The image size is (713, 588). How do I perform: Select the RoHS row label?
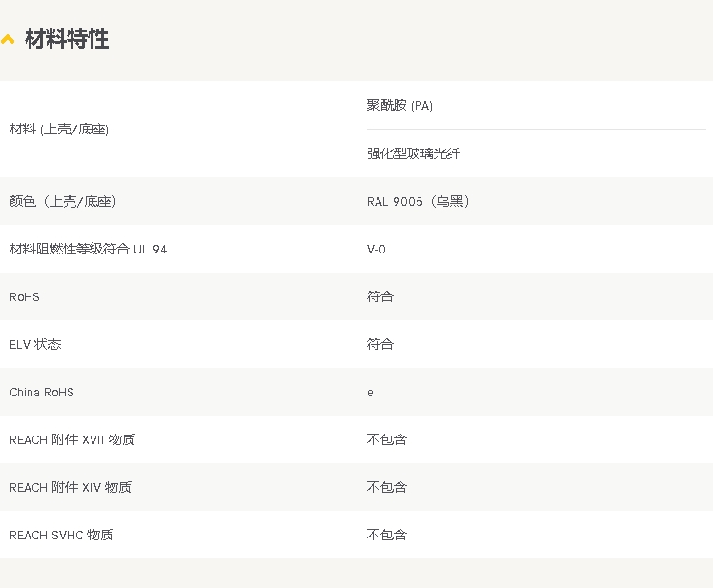tap(25, 297)
